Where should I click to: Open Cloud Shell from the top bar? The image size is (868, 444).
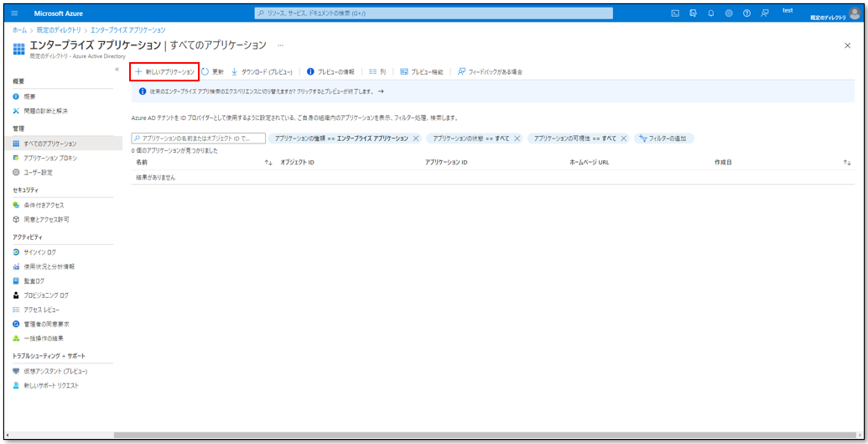point(675,13)
